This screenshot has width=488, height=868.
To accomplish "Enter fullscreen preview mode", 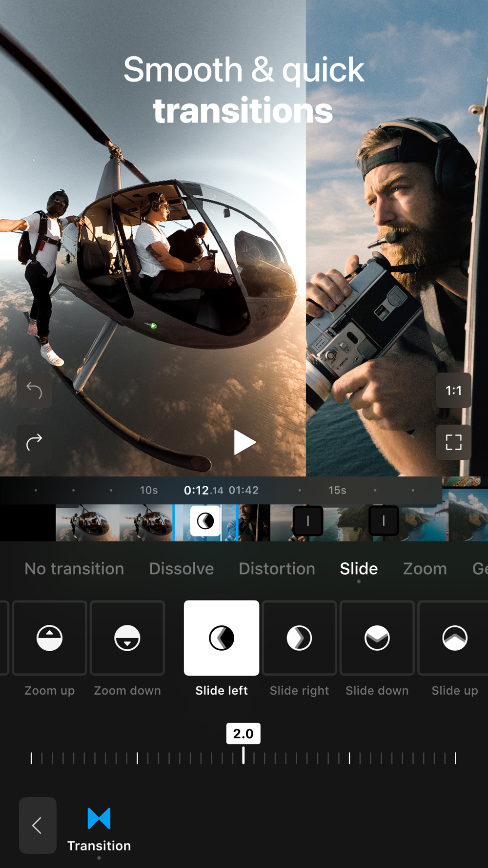I will coord(453,442).
